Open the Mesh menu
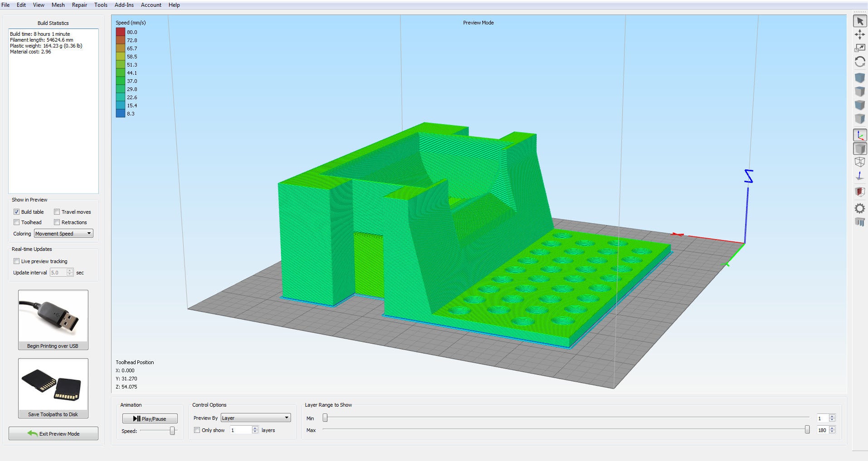The height and width of the screenshot is (461, 868). click(58, 5)
